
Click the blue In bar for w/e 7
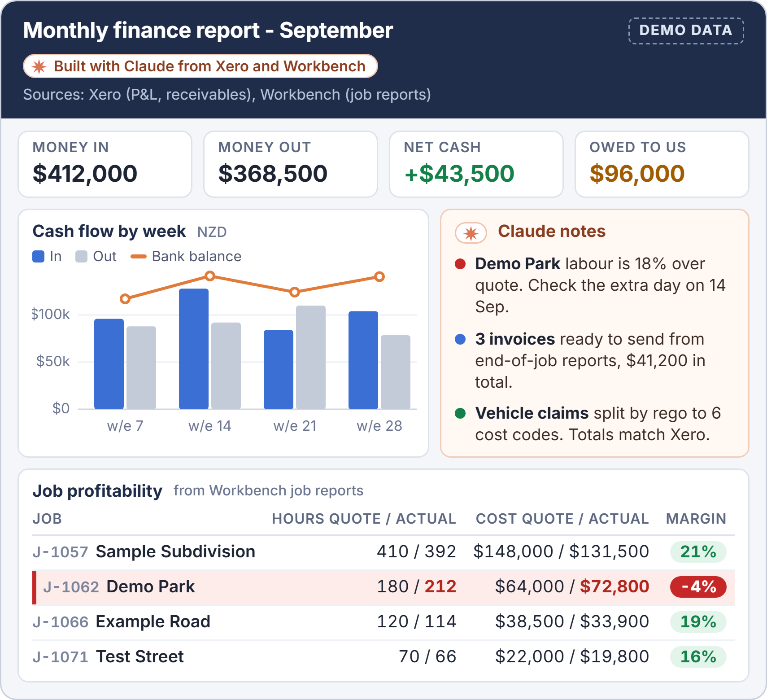pos(109,364)
